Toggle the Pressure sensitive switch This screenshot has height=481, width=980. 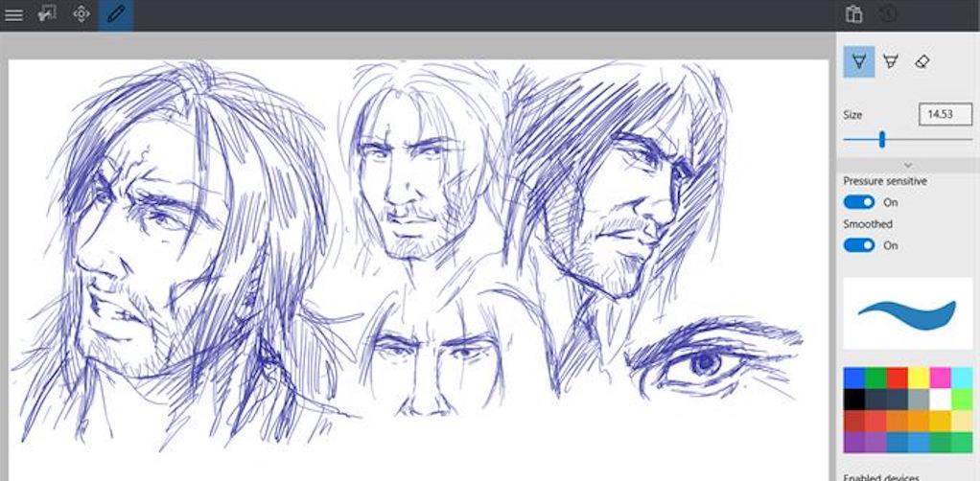859,202
